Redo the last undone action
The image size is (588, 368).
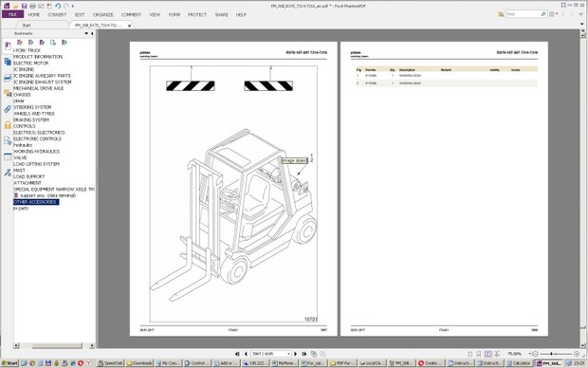click(66, 6)
